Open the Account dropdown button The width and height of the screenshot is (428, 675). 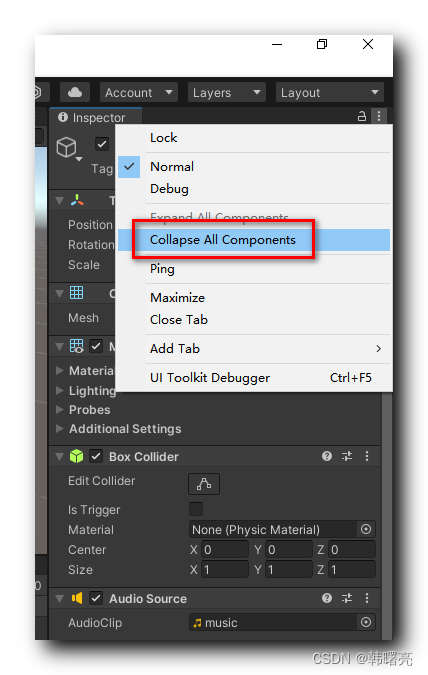139,92
